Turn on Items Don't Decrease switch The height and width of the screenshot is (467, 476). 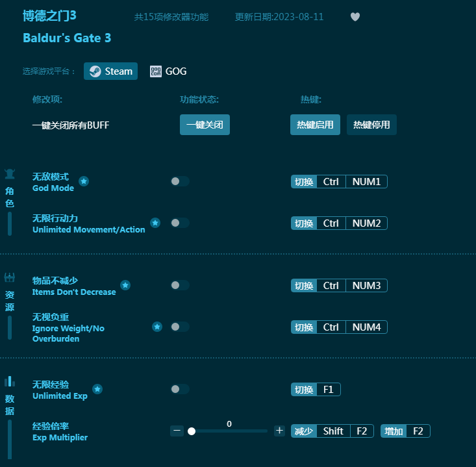point(180,285)
